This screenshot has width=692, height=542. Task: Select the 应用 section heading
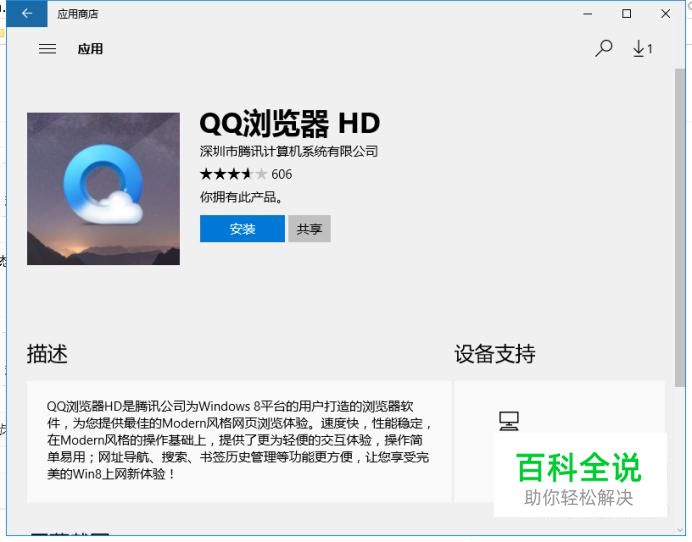pyautogui.click(x=90, y=49)
